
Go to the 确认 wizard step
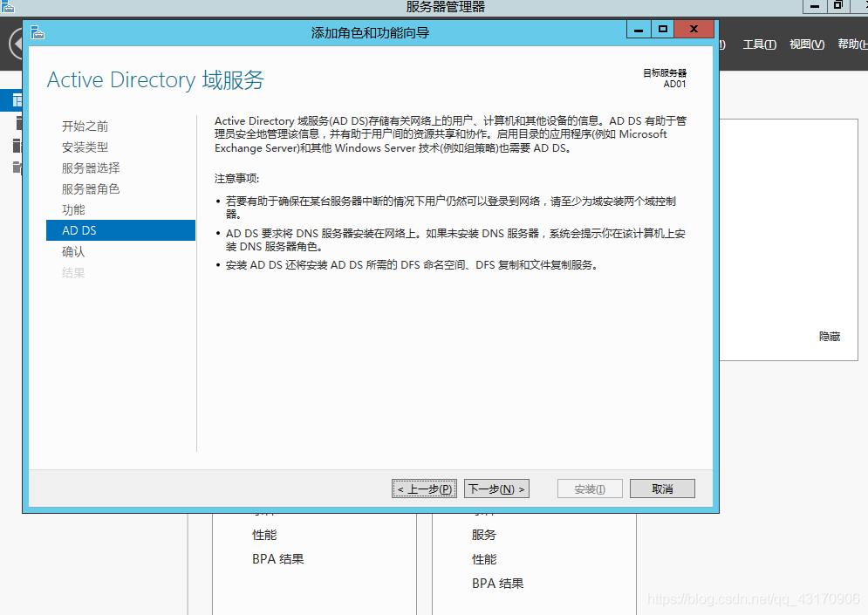(x=73, y=252)
